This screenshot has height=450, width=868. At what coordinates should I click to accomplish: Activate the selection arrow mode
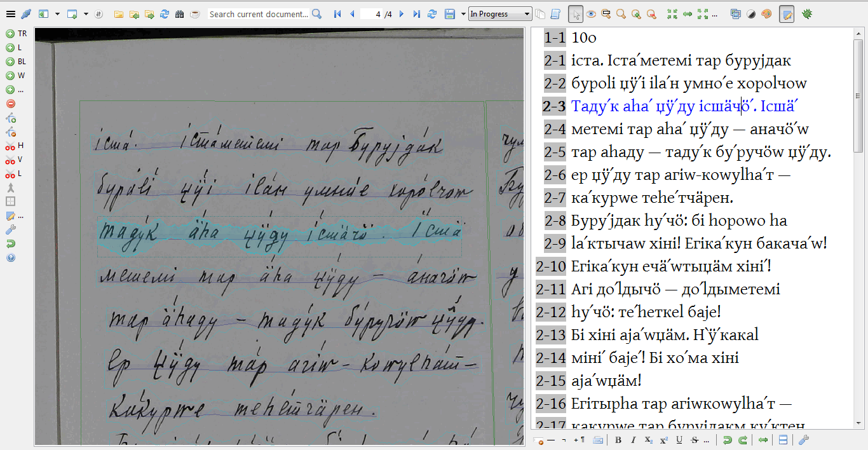[576, 14]
